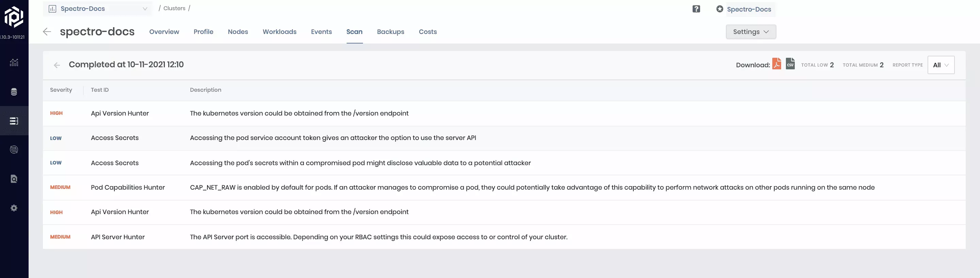Select the Pod Capabilities Hunter row
This screenshot has width=980, height=278.
(128, 187)
